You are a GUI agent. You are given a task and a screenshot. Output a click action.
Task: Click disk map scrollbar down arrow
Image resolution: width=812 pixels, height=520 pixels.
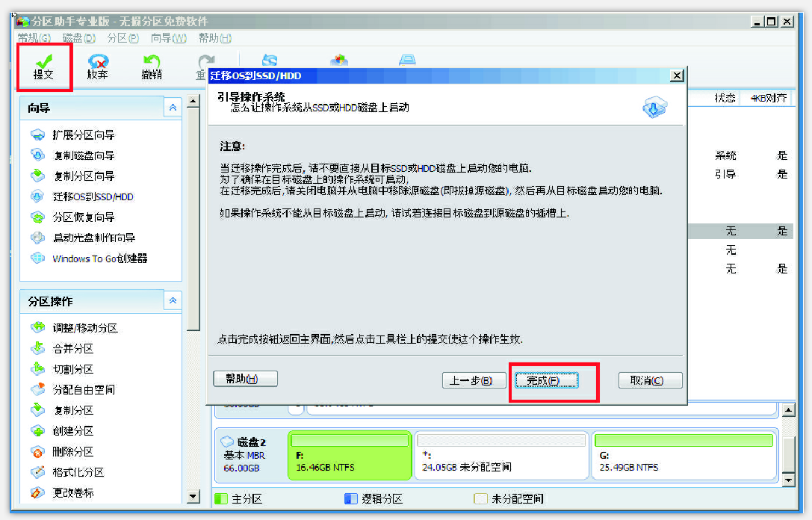click(x=788, y=480)
